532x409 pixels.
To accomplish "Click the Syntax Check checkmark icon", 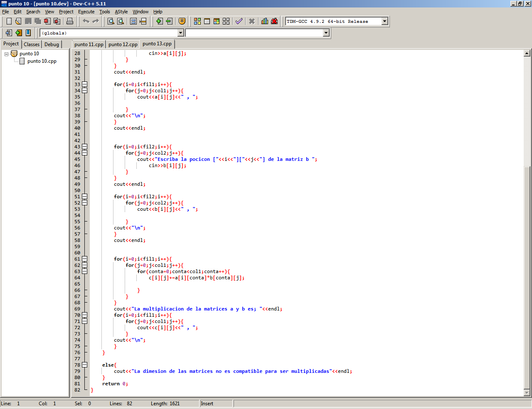I will pyautogui.click(x=239, y=21).
